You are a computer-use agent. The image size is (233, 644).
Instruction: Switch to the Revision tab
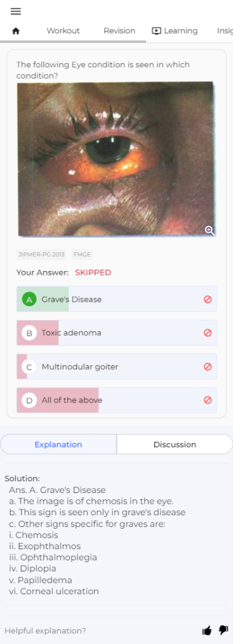click(x=119, y=31)
